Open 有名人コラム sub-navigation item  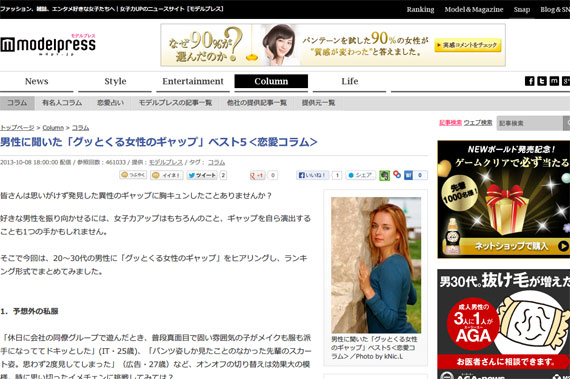(x=62, y=103)
